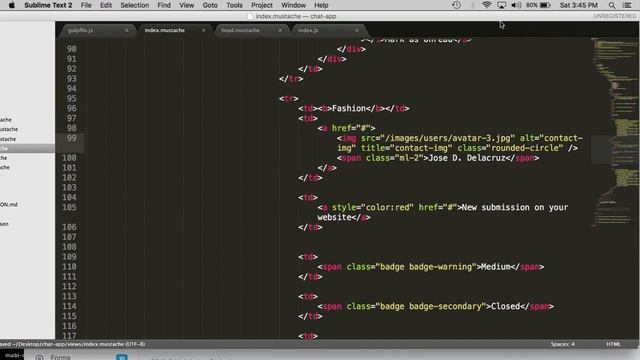
Task: Open the Window menu
Action: pos(293,5)
